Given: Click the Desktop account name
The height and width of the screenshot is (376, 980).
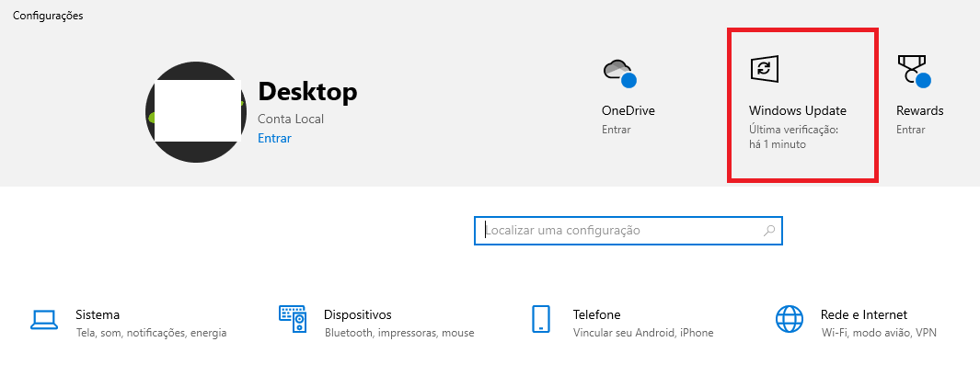Looking at the screenshot, I should click(x=307, y=91).
